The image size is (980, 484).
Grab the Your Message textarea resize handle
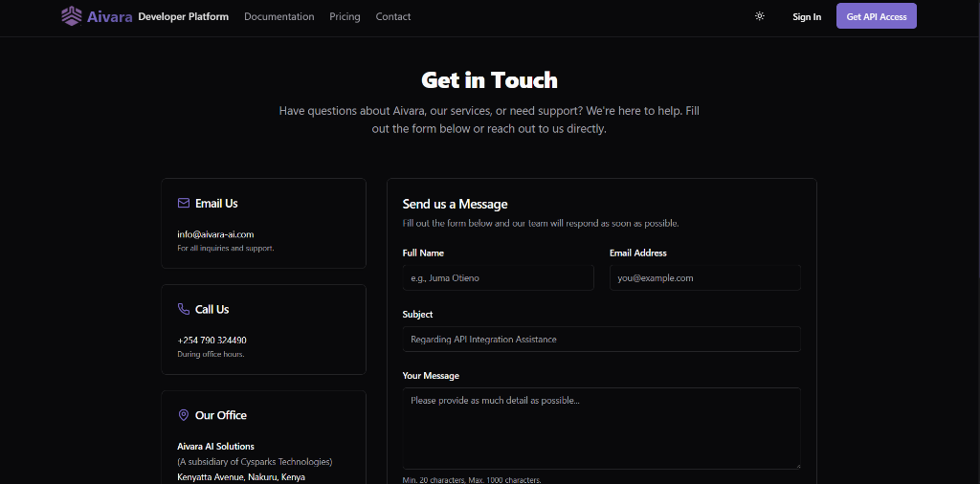pyautogui.click(x=797, y=465)
